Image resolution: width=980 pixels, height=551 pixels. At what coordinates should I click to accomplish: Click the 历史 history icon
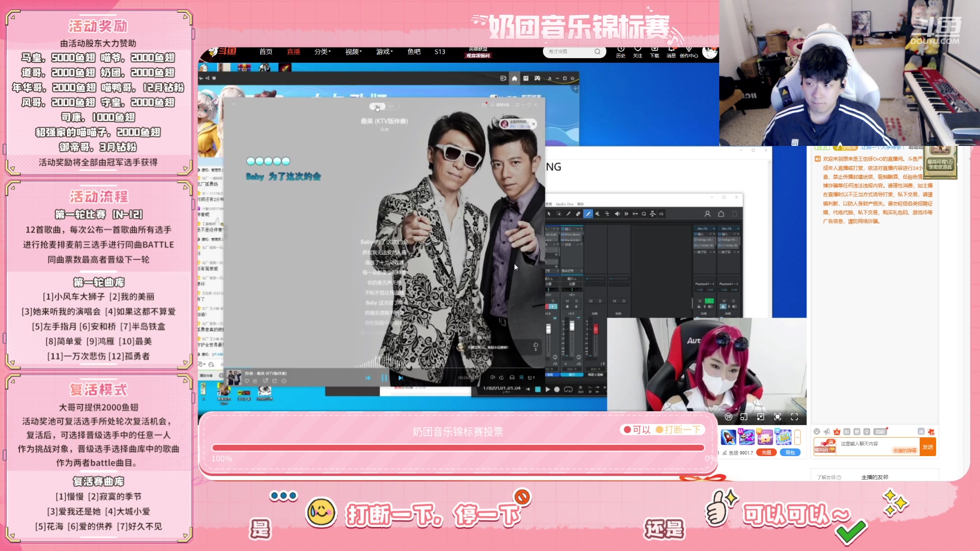point(621,52)
